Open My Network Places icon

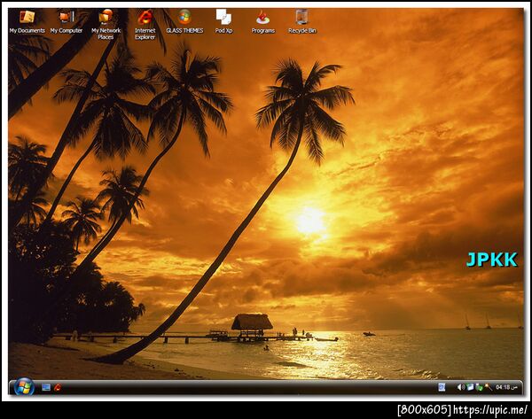click(106, 25)
